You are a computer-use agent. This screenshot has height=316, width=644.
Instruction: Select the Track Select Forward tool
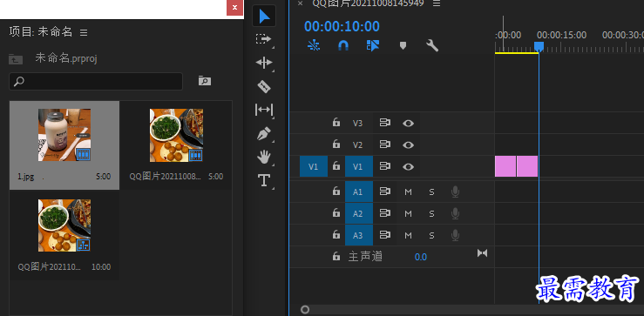tap(264, 39)
